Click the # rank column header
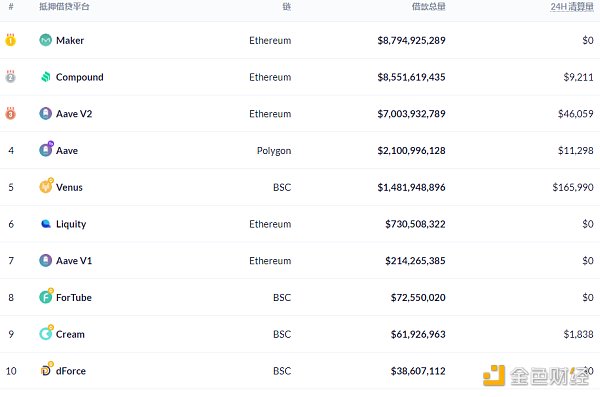This screenshot has width=600, height=397. click(x=11, y=7)
